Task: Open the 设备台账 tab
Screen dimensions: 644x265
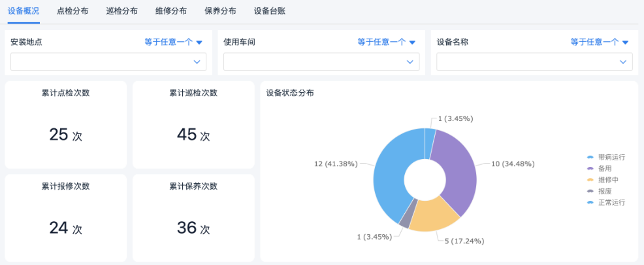Action: pos(269,11)
